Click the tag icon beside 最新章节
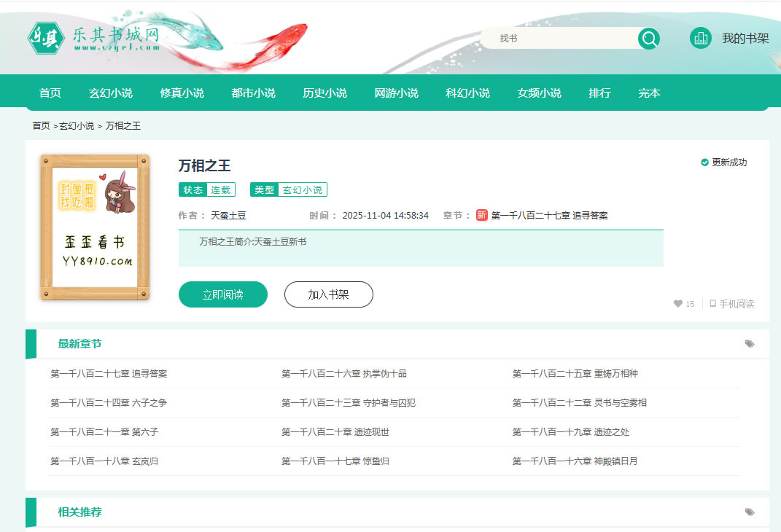This screenshot has width=781, height=532. (750, 344)
